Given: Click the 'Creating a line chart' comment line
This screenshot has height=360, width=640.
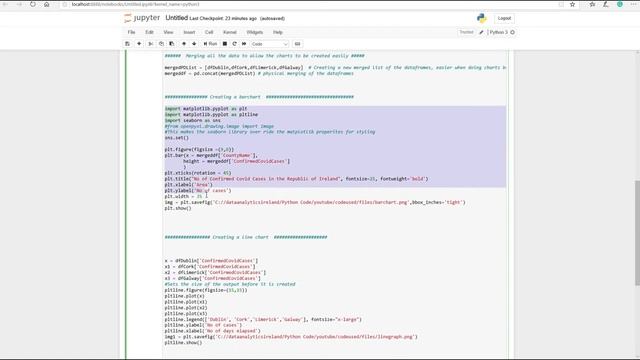Looking at the screenshot, I should 246,237.
